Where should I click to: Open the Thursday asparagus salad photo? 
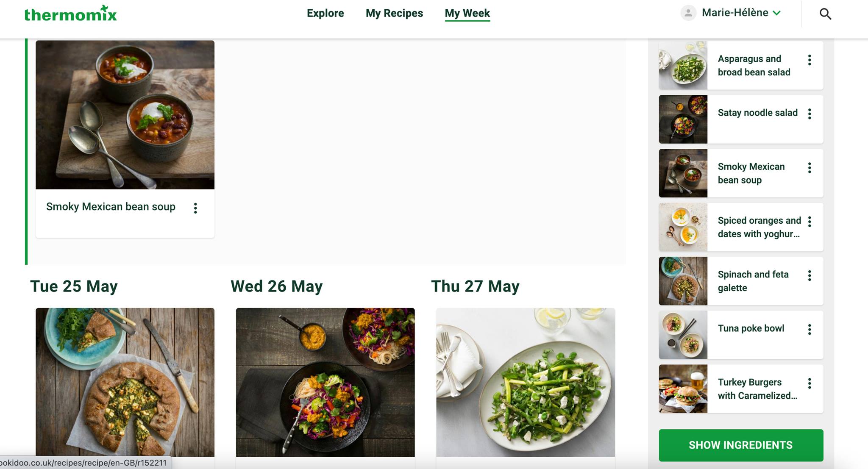coord(526,382)
